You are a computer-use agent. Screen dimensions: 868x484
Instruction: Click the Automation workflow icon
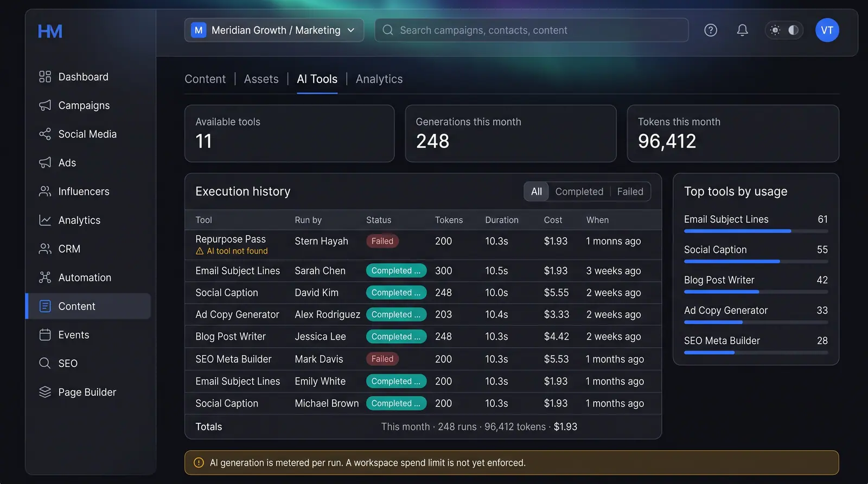[45, 278]
